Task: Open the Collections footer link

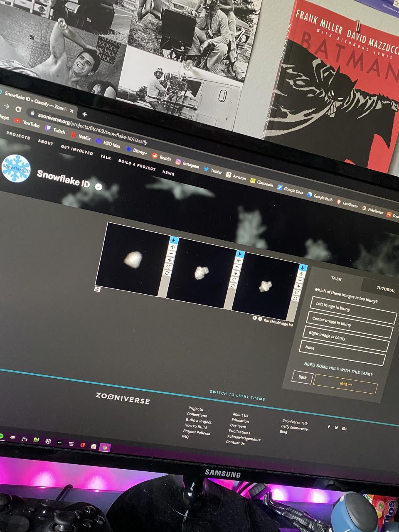Action: [197, 415]
